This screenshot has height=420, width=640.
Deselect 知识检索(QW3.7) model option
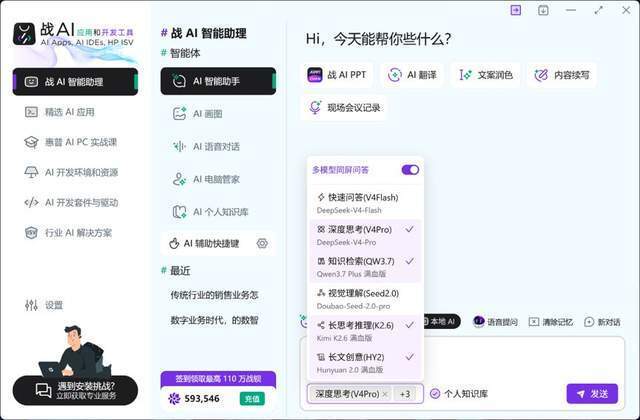[x=365, y=267]
